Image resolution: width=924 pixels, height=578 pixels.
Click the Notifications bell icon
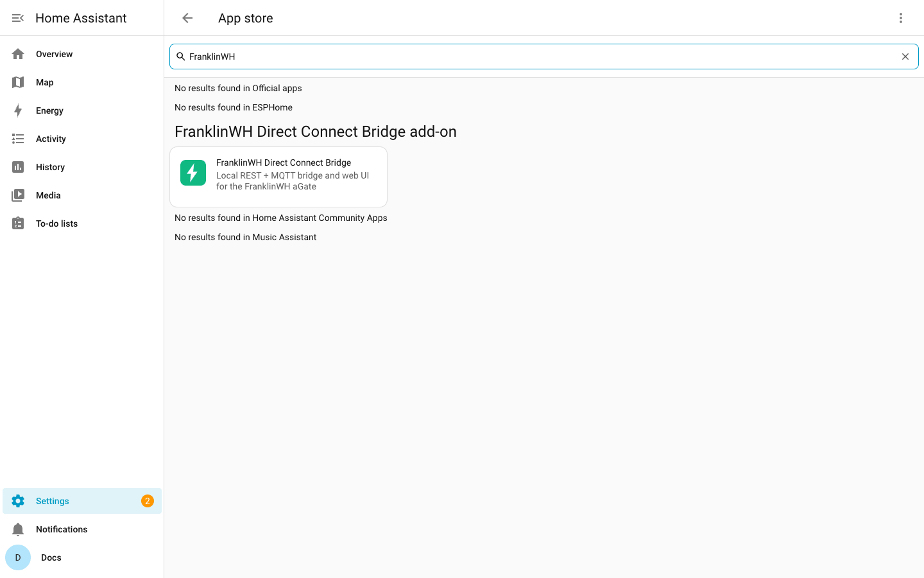pyautogui.click(x=18, y=529)
